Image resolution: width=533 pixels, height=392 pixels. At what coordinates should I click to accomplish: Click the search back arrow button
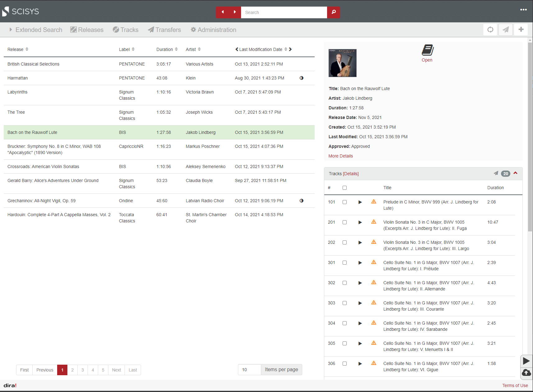click(222, 12)
